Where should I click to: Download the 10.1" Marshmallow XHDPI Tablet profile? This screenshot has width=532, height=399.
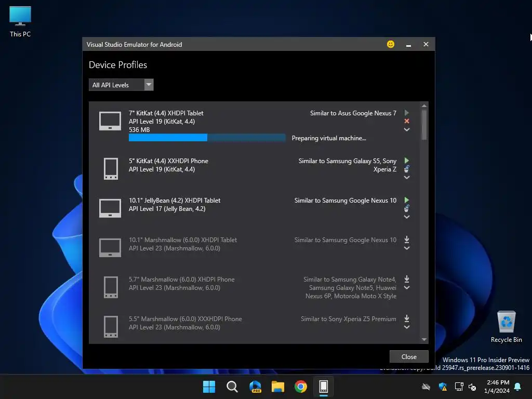(x=407, y=240)
